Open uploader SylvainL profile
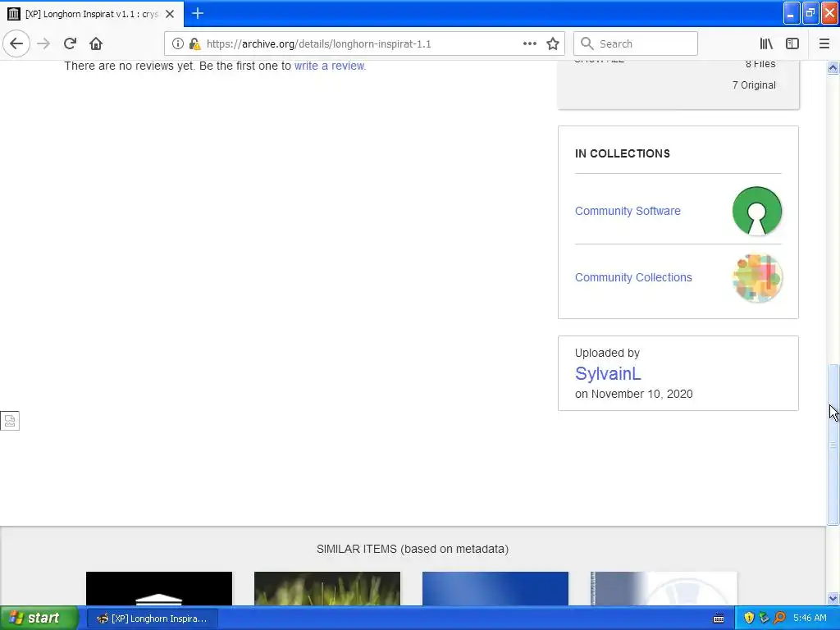 point(608,373)
